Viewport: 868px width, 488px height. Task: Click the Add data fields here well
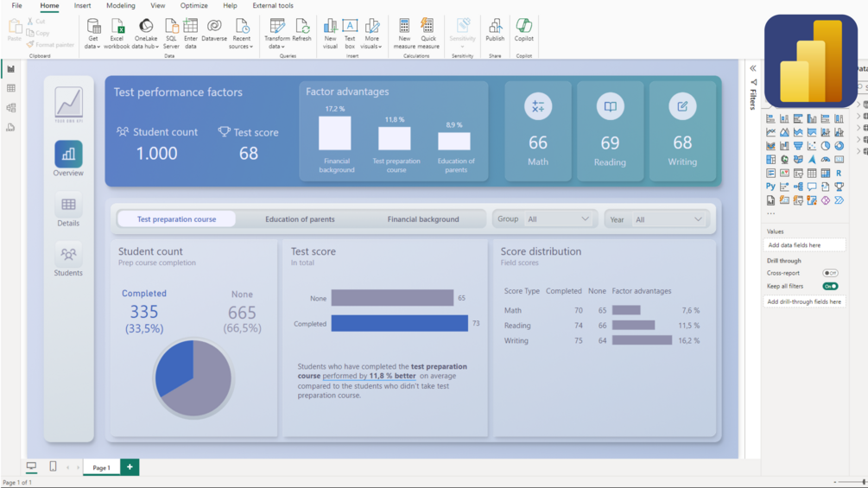click(804, 245)
